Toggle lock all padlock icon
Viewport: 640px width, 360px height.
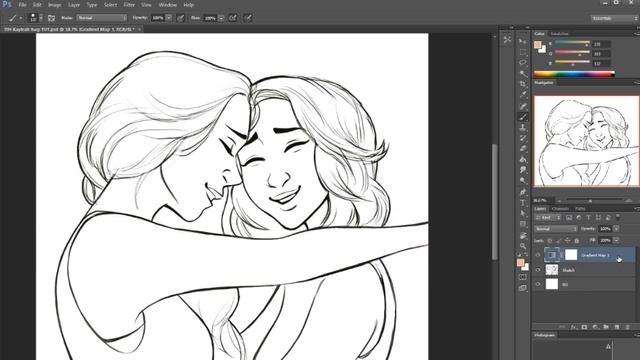(577, 241)
